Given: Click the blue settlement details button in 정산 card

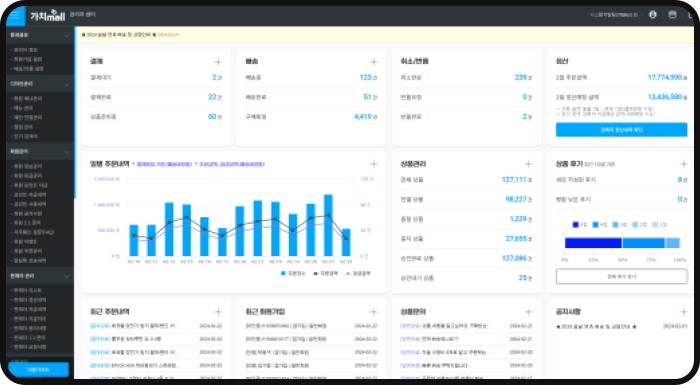Looking at the screenshot, I should tap(621, 130).
